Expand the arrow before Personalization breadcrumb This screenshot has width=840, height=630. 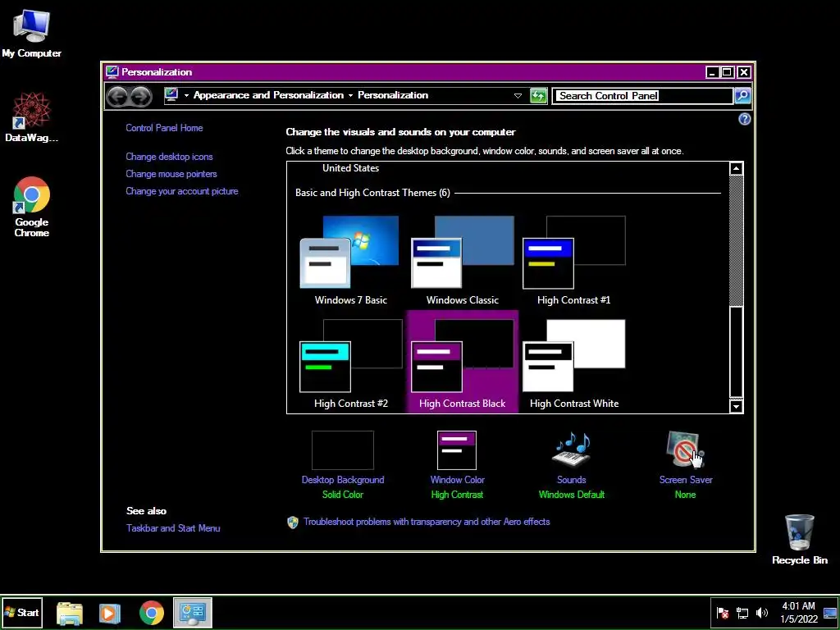pyautogui.click(x=350, y=95)
